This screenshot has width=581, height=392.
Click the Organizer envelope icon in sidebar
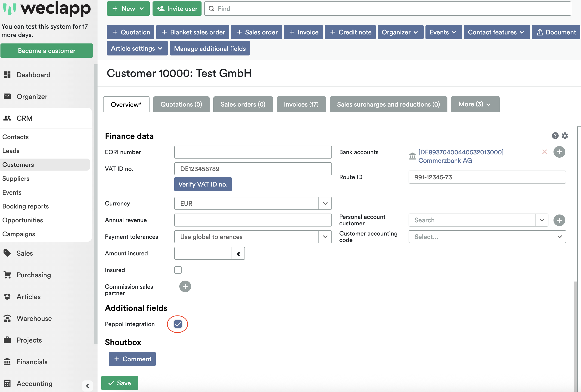coord(7,97)
